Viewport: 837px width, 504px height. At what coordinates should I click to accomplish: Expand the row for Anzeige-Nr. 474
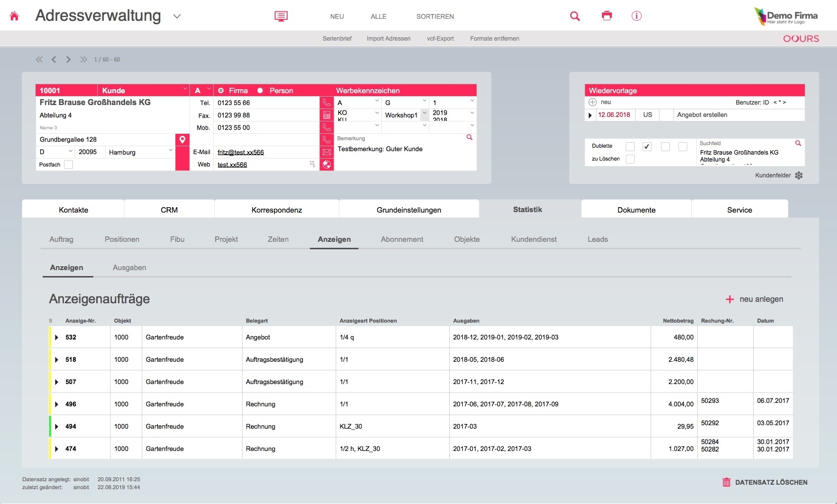pyautogui.click(x=57, y=449)
